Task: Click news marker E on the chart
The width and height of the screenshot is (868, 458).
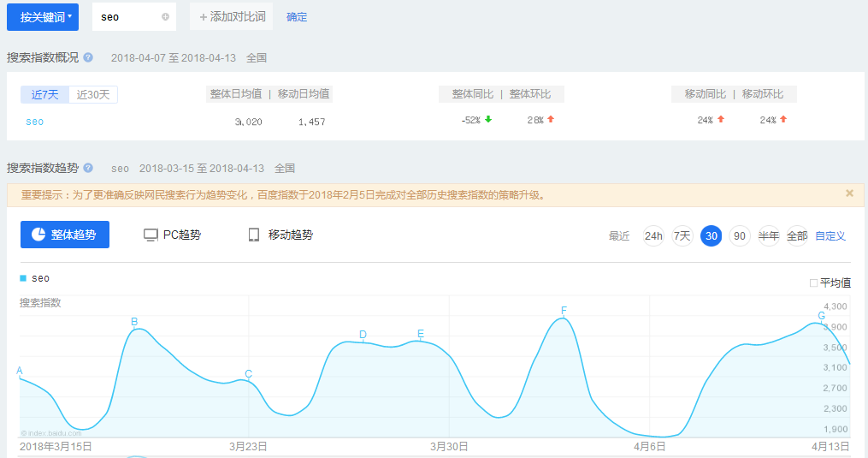Action: [x=421, y=333]
